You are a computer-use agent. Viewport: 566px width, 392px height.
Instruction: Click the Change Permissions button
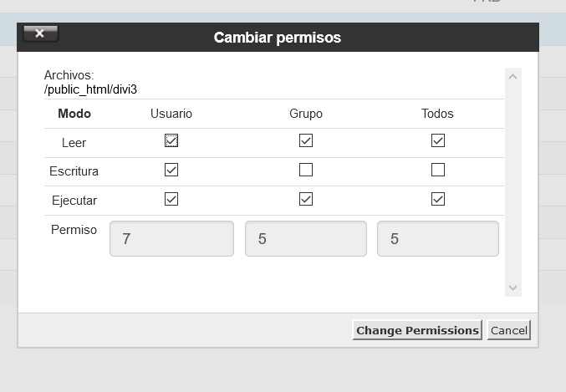click(x=417, y=330)
